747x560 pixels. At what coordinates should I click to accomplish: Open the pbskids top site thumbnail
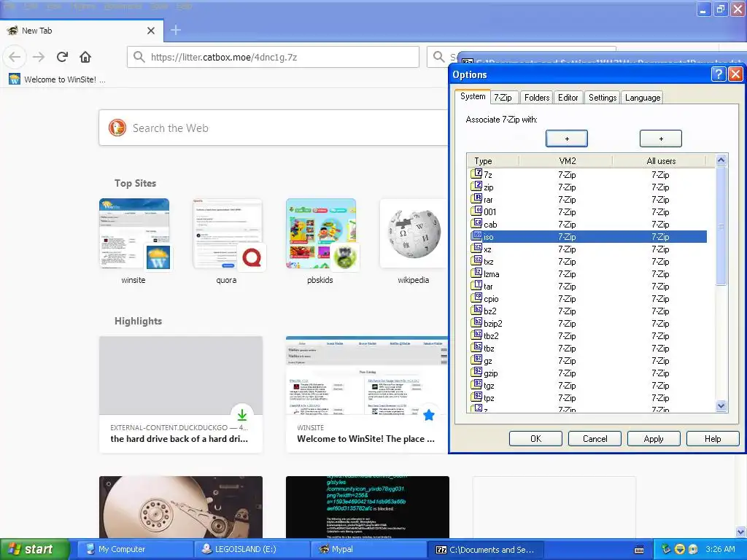click(x=321, y=233)
